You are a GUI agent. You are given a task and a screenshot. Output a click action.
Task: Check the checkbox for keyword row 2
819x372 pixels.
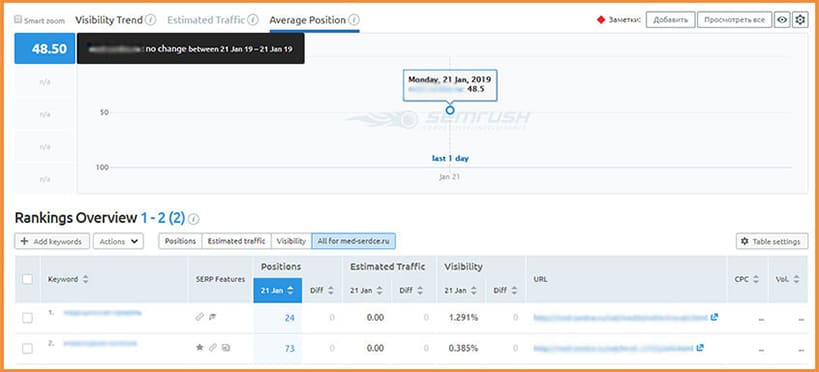point(27,348)
